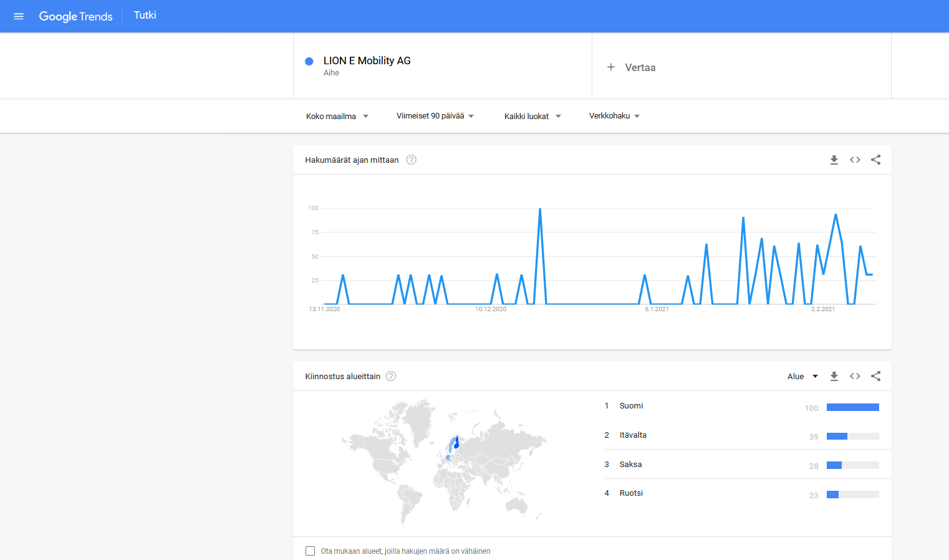Open the Koko maailma region dropdown
The height and width of the screenshot is (560, 949).
pos(337,117)
